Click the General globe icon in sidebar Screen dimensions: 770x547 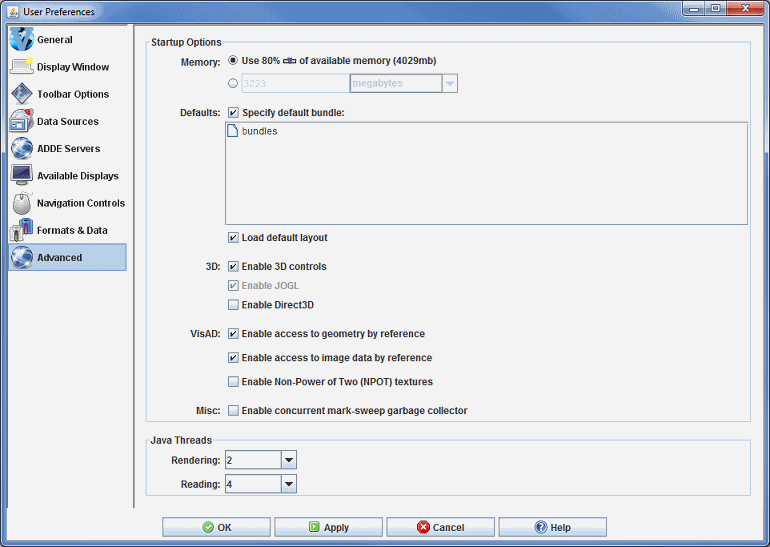pyautogui.click(x=22, y=40)
